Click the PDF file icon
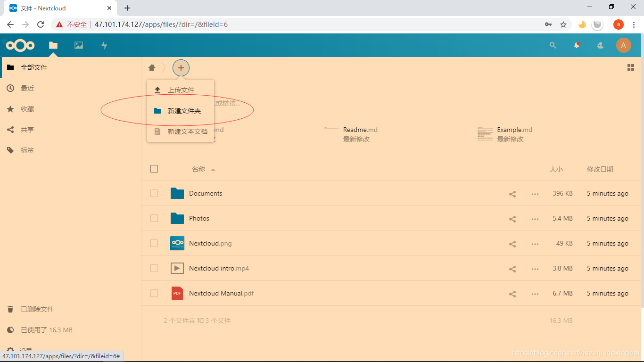This screenshot has width=644, height=362. click(177, 293)
